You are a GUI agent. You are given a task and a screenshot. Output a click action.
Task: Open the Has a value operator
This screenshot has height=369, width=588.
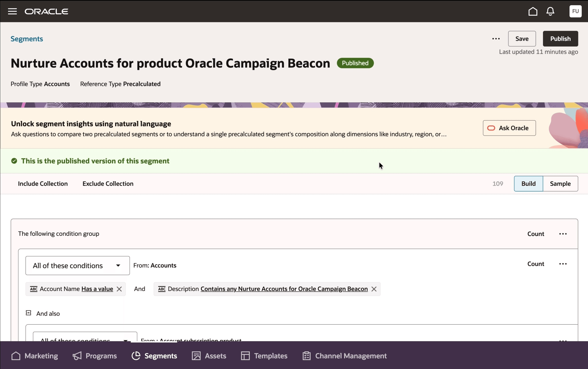(x=97, y=289)
